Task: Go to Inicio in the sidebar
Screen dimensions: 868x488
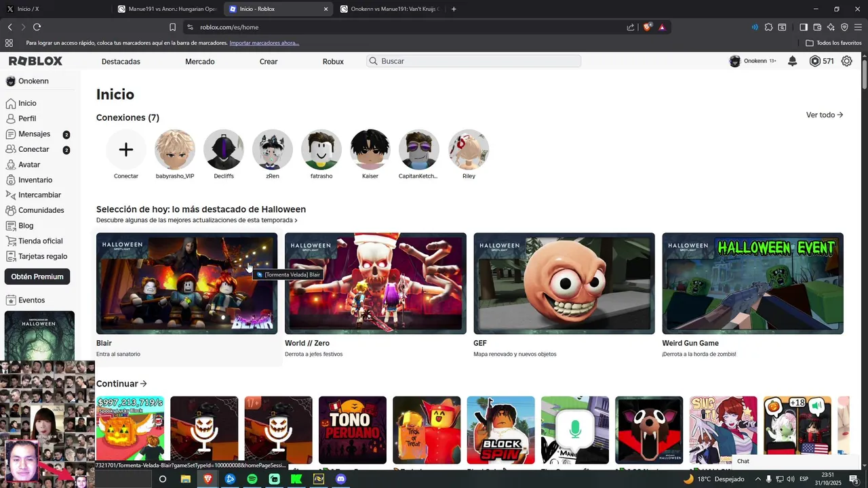Action: point(21,103)
